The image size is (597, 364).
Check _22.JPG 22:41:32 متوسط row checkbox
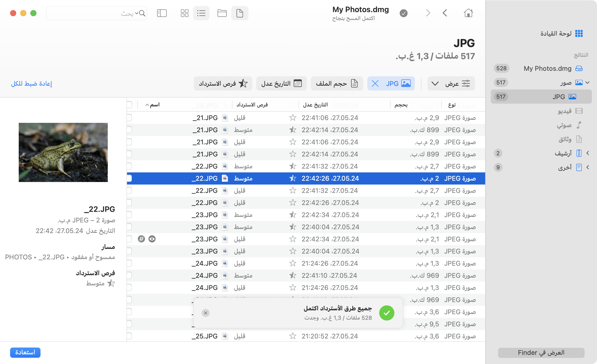(x=129, y=166)
